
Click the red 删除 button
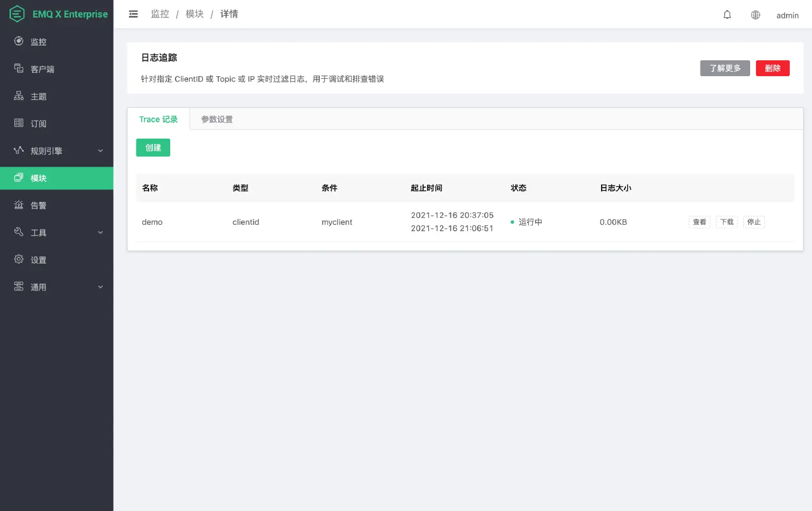[772, 68]
